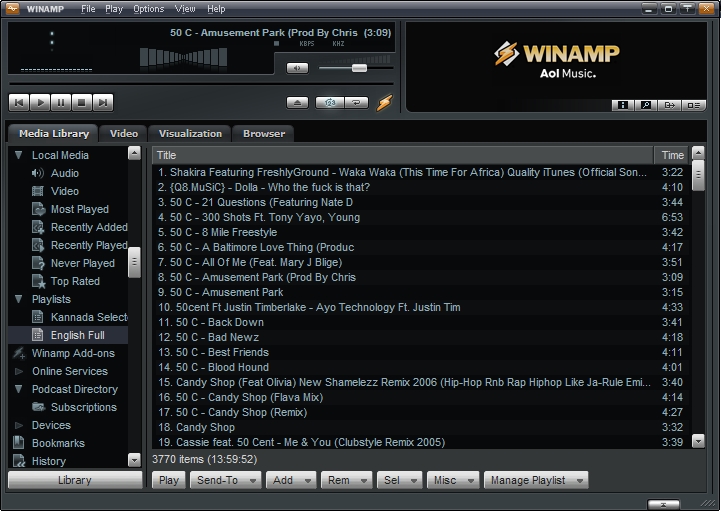Open the Manage Playlist dropdown

pyautogui.click(x=535, y=480)
